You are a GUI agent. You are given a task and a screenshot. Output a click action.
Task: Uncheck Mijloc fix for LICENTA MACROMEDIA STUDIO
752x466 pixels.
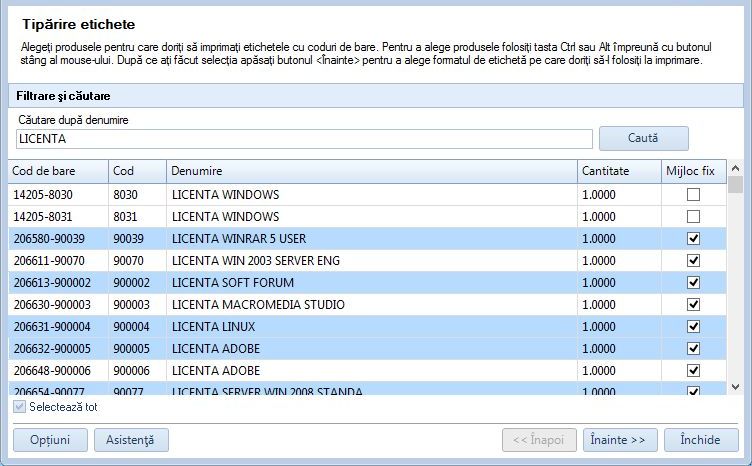693,304
